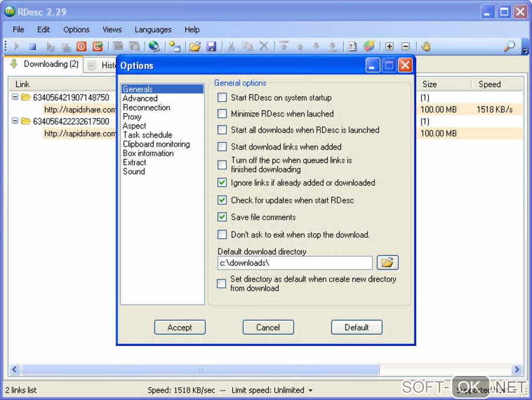
Task: Click the move up arrow toolbar icon
Action: [300, 46]
